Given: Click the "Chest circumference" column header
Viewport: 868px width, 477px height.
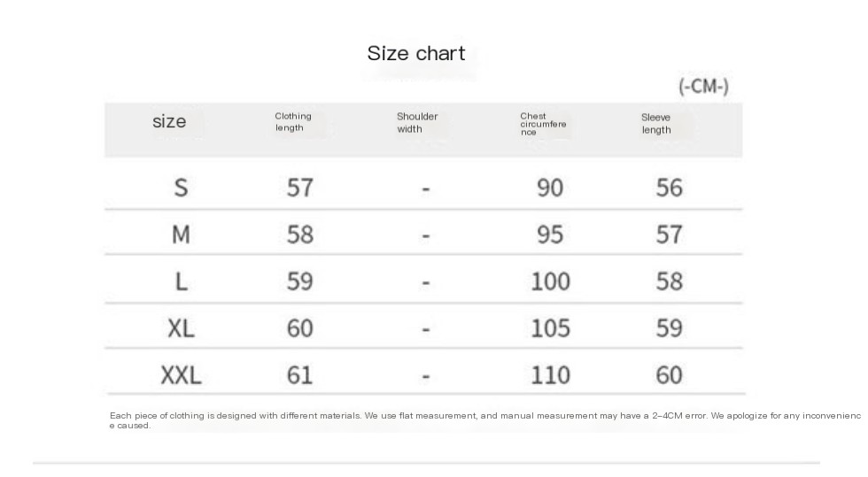Looking at the screenshot, I should 542,124.
